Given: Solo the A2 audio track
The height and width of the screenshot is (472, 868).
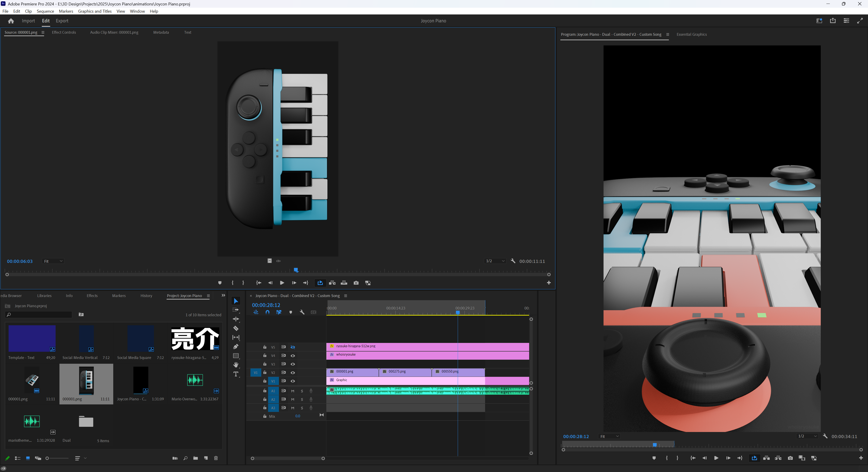Looking at the screenshot, I should tap(302, 400).
